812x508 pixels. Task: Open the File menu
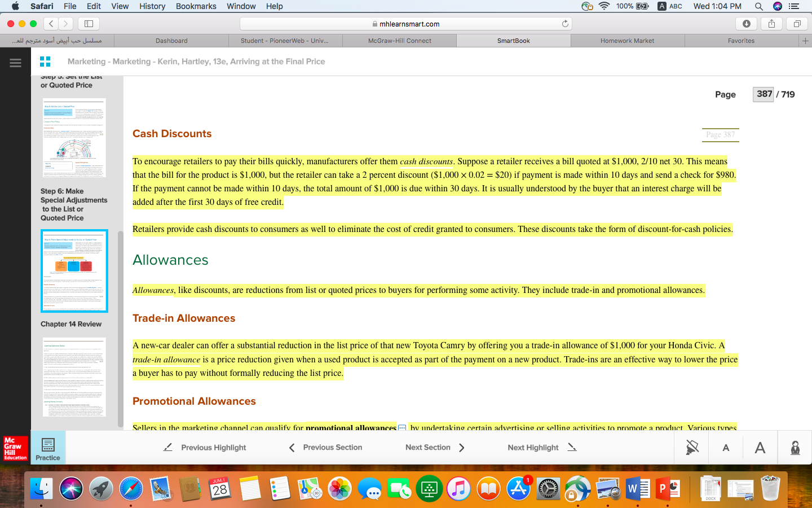pyautogui.click(x=70, y=6)
